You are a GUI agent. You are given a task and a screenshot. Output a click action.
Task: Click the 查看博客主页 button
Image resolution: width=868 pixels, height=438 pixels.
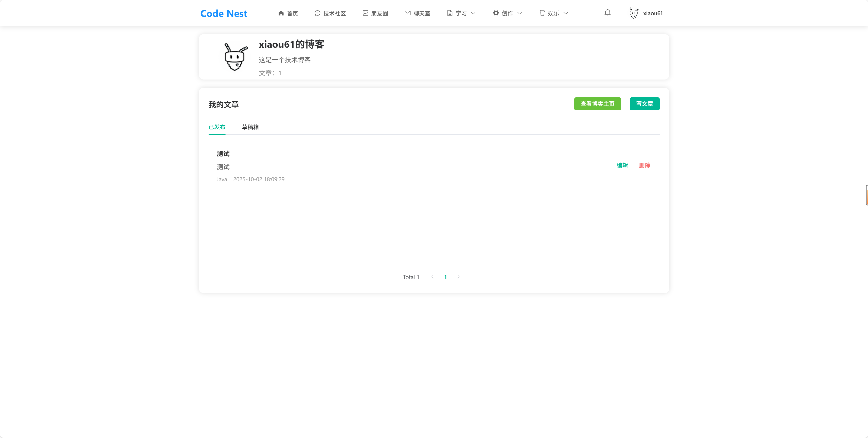point(597,104)
